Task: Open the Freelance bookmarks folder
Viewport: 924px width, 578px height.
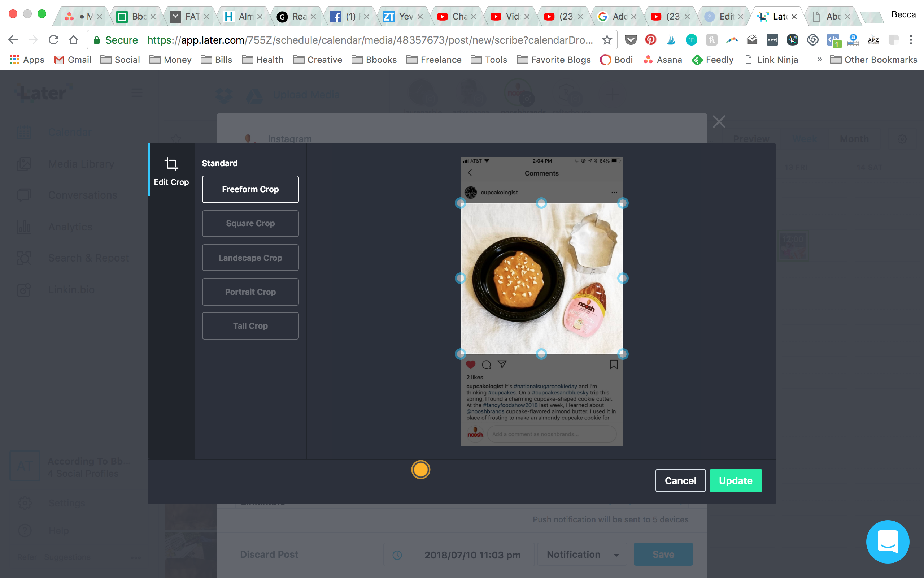Action: coord(434,60)
